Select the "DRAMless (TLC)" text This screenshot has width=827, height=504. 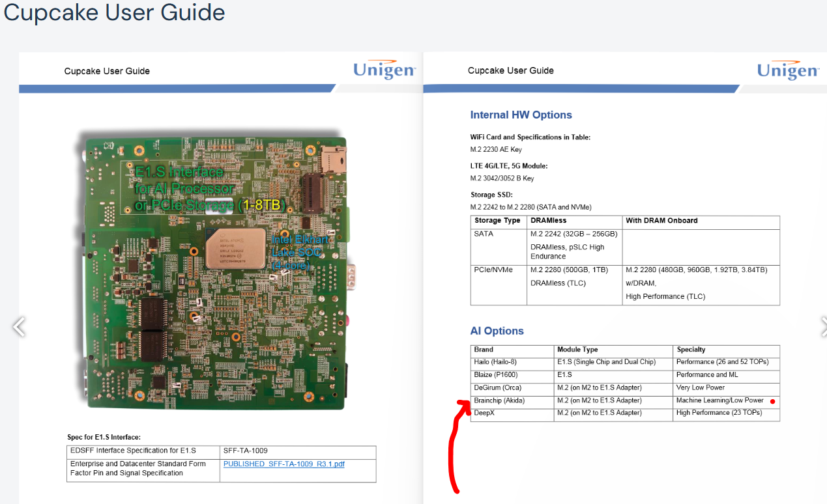click(x=558, y=283)
